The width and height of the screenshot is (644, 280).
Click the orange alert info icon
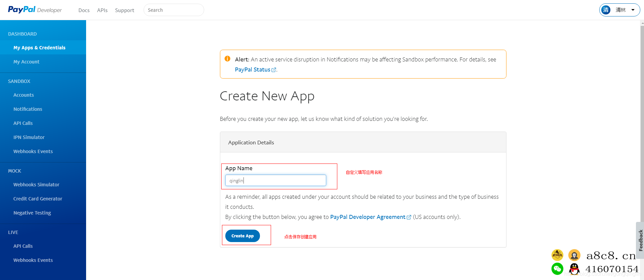coord(227,59)
